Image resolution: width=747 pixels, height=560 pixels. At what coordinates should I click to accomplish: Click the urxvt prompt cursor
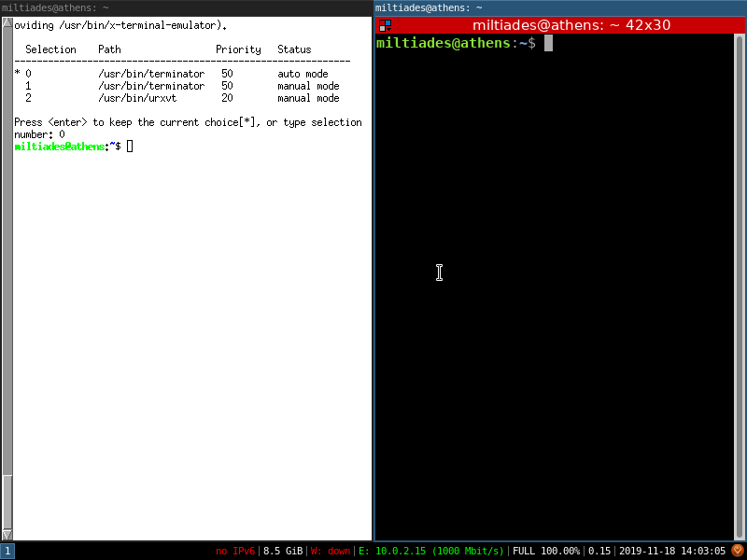coord(130,147)
